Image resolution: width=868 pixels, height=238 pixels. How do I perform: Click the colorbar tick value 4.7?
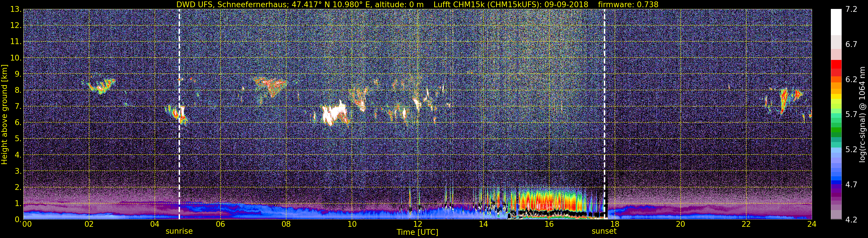851,184
